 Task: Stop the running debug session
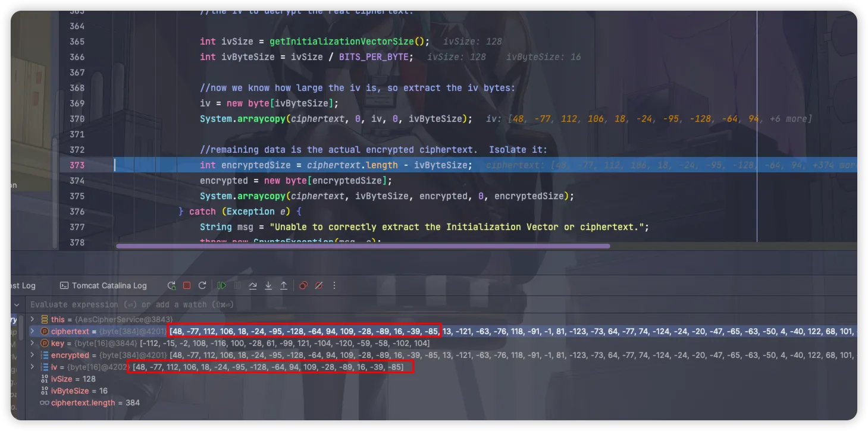187,286
